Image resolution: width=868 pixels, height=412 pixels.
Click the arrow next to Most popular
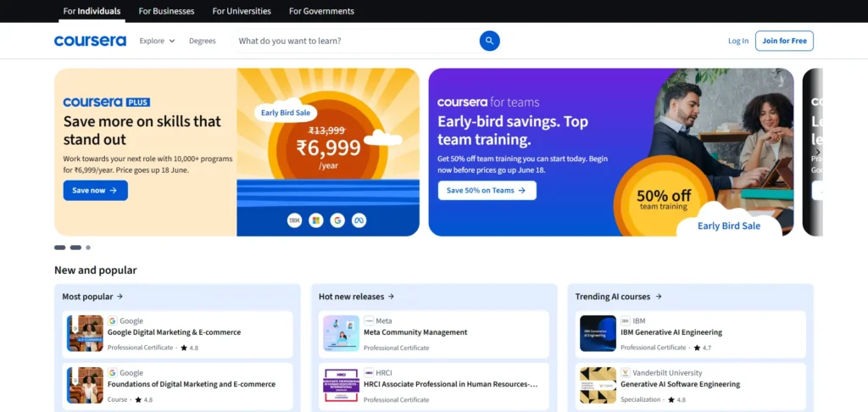120,297
